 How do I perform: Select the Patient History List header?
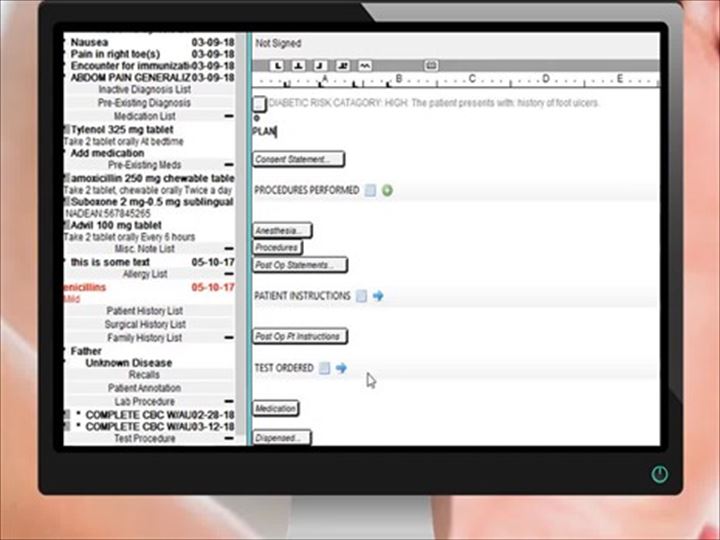pyautogui.click(x=146, y=311)
